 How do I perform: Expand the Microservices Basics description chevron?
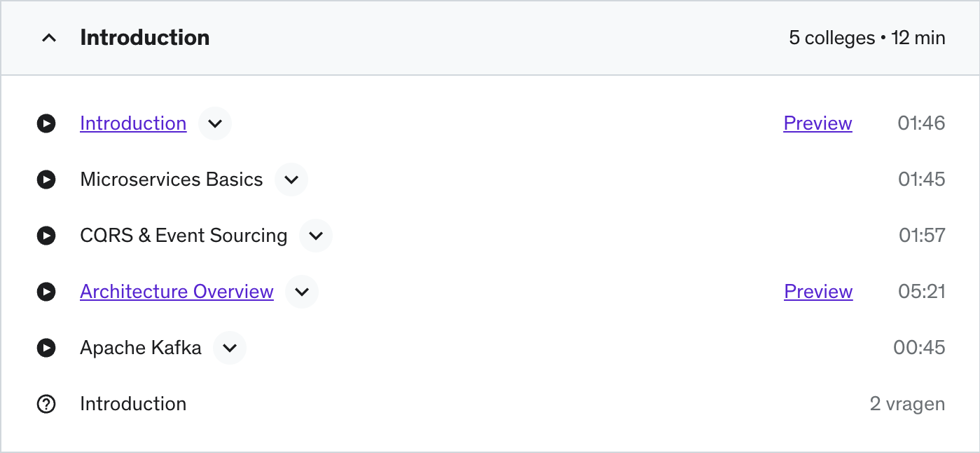(291, 180)
